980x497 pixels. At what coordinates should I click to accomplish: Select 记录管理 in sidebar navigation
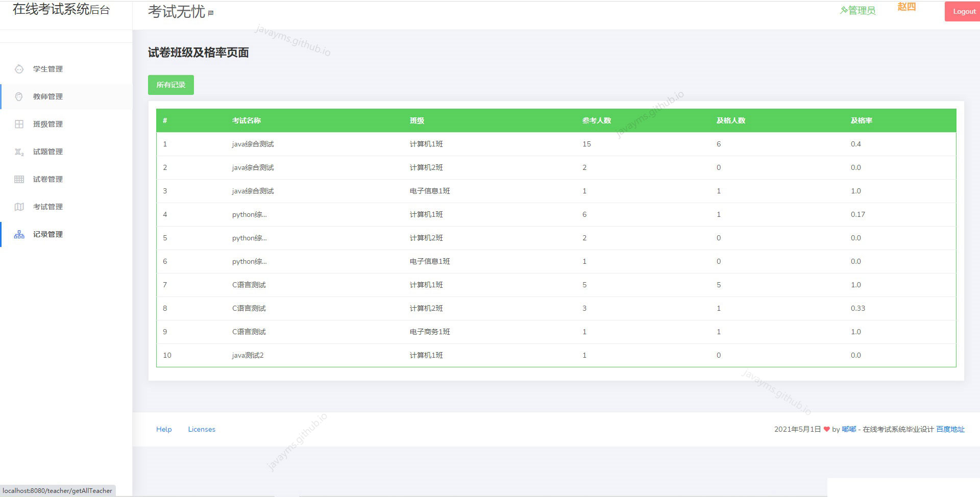(x=47, y=234)
